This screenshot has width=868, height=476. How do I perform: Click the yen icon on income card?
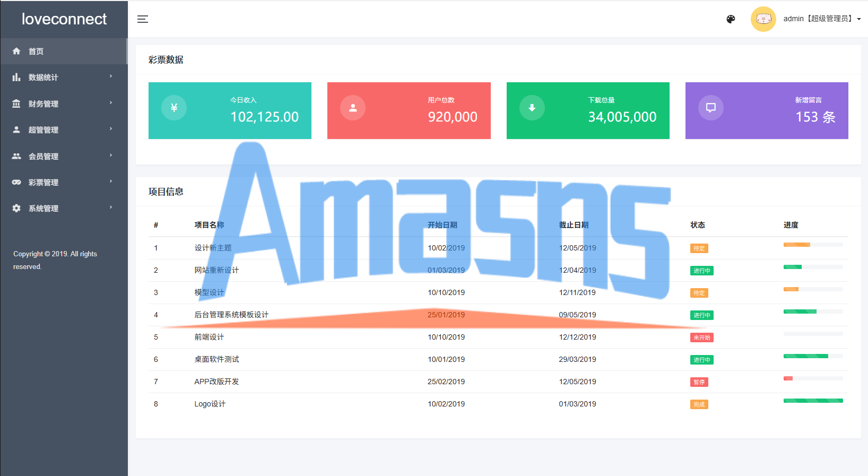[174, 108]
